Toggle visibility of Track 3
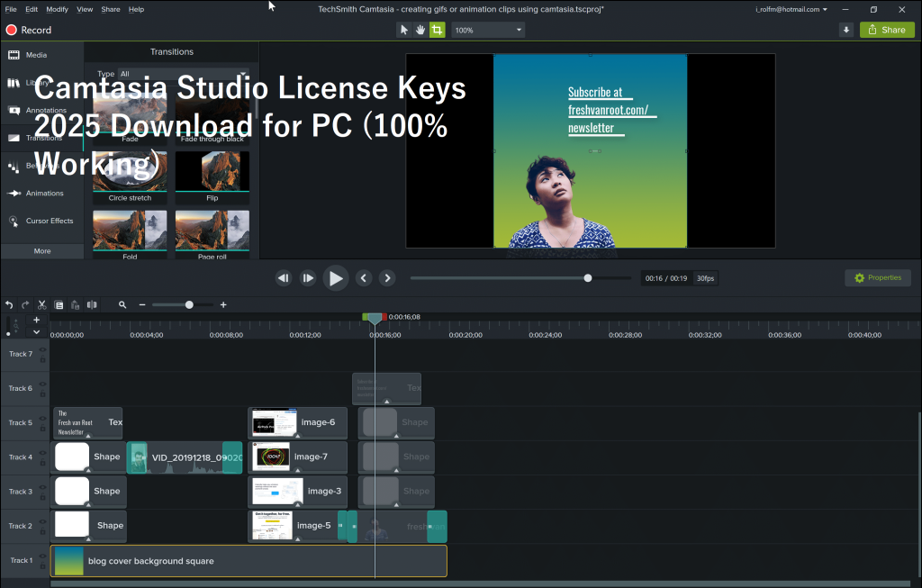 coord(42,487)
